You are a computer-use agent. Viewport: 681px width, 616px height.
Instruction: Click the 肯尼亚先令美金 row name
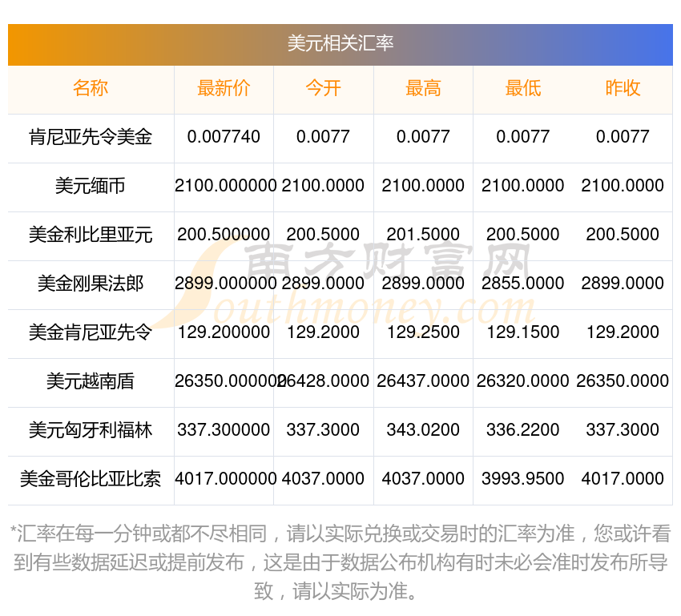(91, 137)
